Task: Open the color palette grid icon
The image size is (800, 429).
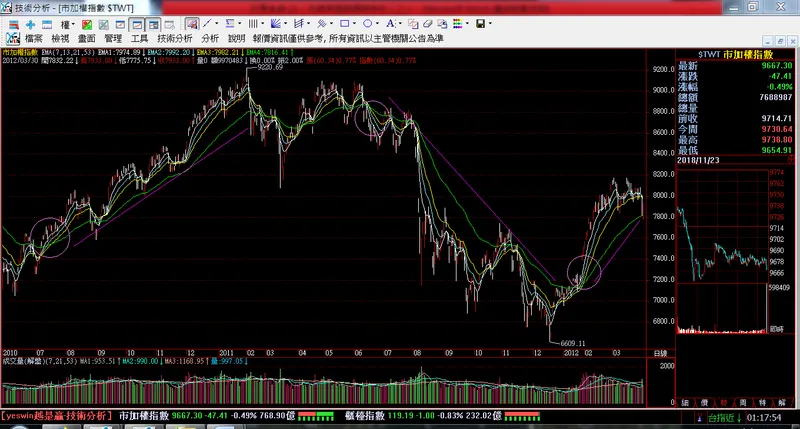Action: [458, 23]
